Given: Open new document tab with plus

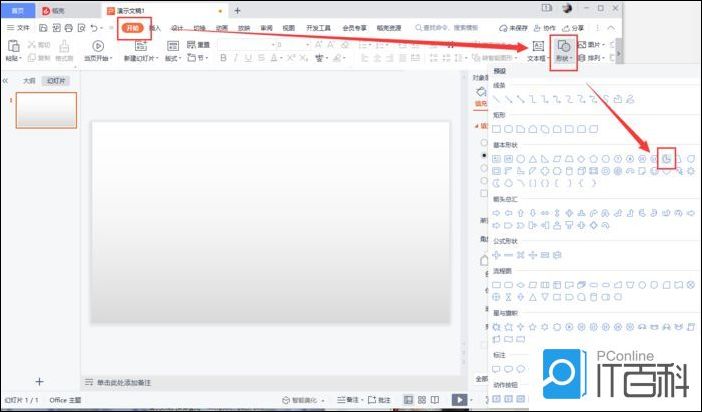Looking at the screenshot, I should coord(237,10).
